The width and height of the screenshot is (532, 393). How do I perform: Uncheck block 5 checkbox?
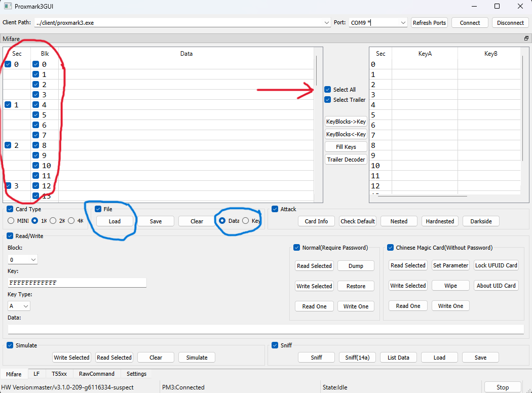pyautogui.click(x=35, y=114)
